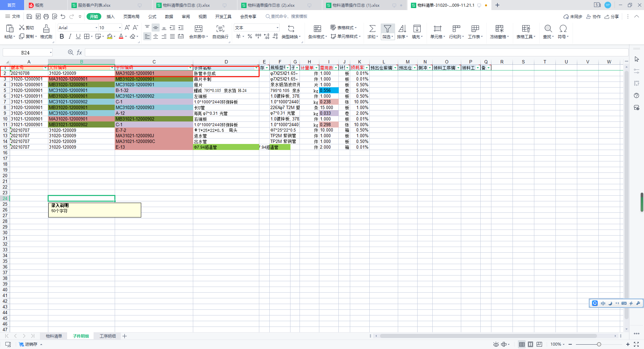This screenshot has width=644, height=349.
Task: Click the Wrap Text (自动换行) icon
Action: point(220,29)
